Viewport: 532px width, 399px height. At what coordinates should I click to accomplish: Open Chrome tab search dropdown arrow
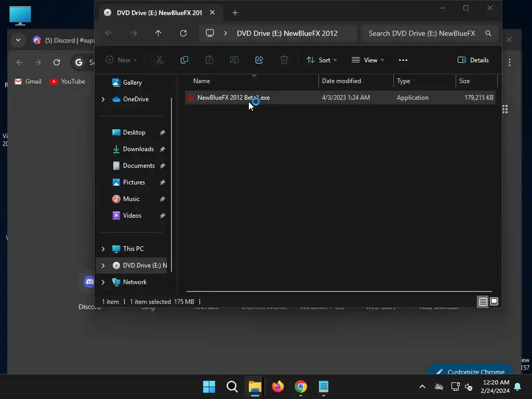click(x=18, y=41)
